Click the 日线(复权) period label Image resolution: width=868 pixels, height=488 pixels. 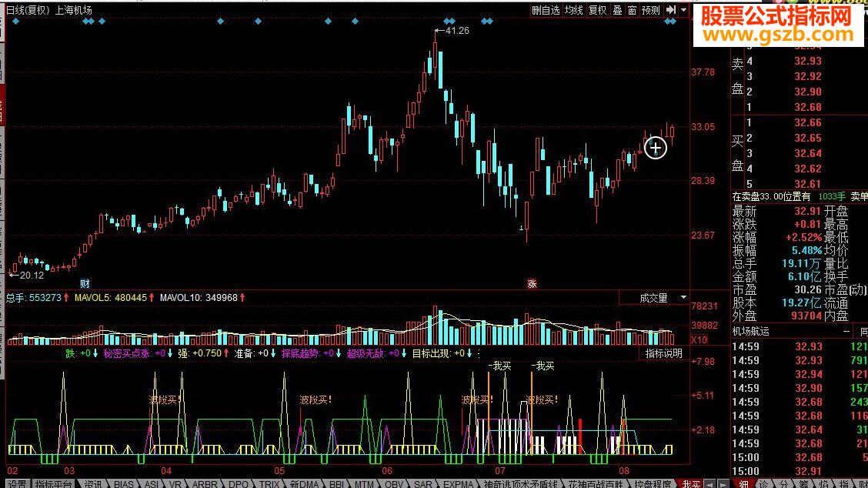pos(28,10)
